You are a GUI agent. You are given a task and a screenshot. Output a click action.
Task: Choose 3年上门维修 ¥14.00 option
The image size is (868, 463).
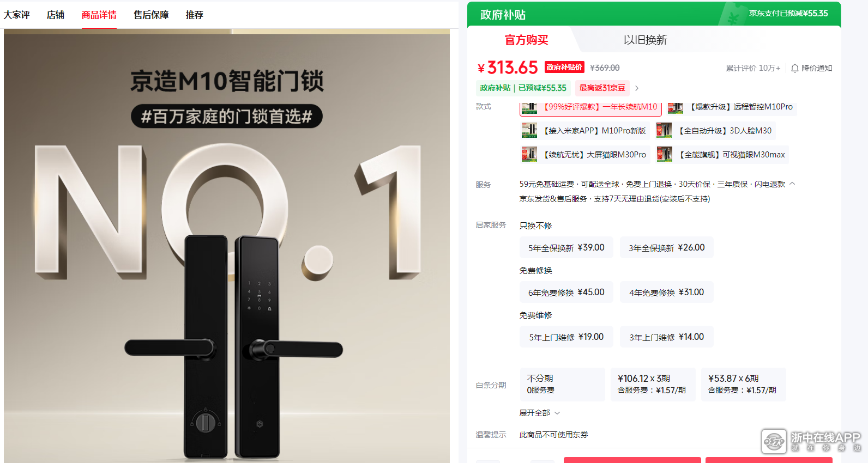pyautogui.click(x=667, y=337)
